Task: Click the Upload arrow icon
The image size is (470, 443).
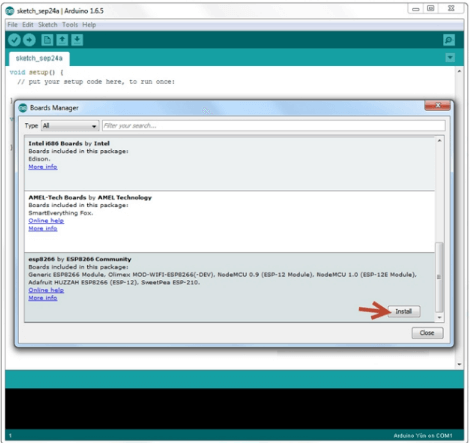Action: [29, 40]
